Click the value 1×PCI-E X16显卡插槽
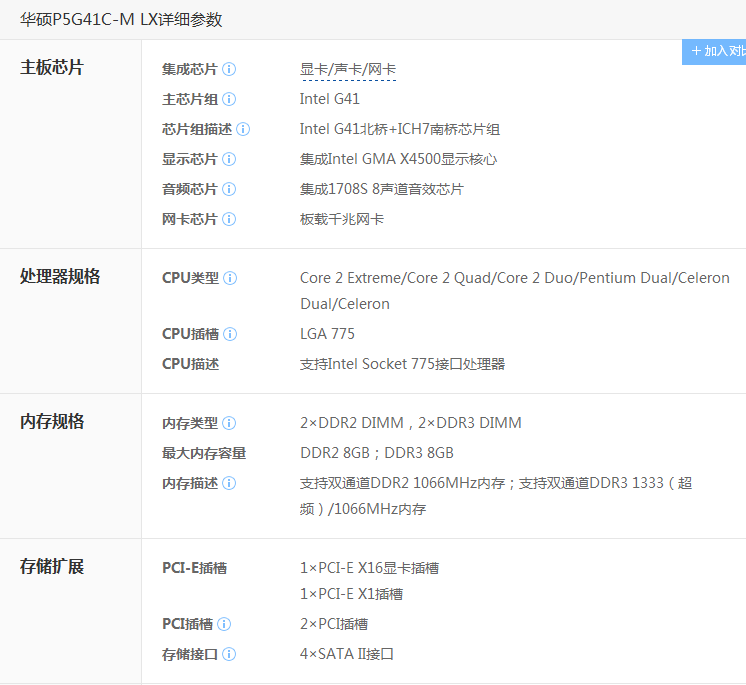The height and width of the screenshot is (685, 746). click(x=369, y=568)
